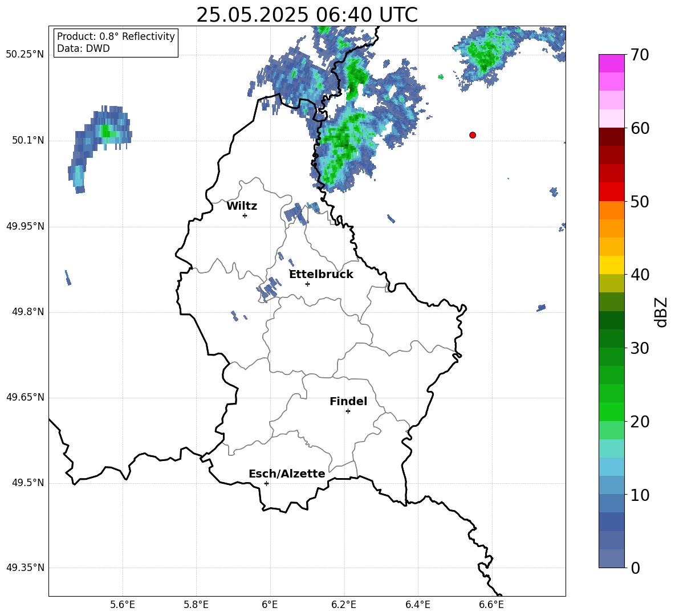Click the slate blue bottom colorbar segment
Screen dimensions: 675x616
click(611, 558)
